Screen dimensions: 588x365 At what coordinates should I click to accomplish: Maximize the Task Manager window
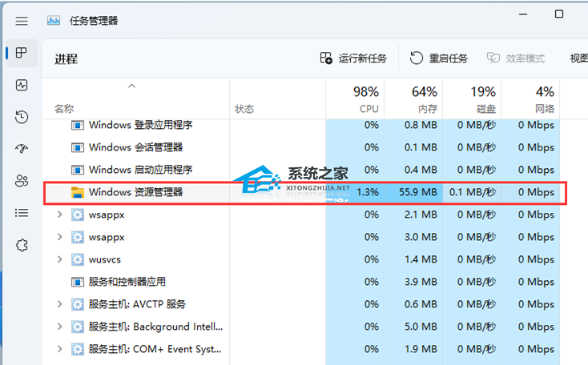(559, 14)
